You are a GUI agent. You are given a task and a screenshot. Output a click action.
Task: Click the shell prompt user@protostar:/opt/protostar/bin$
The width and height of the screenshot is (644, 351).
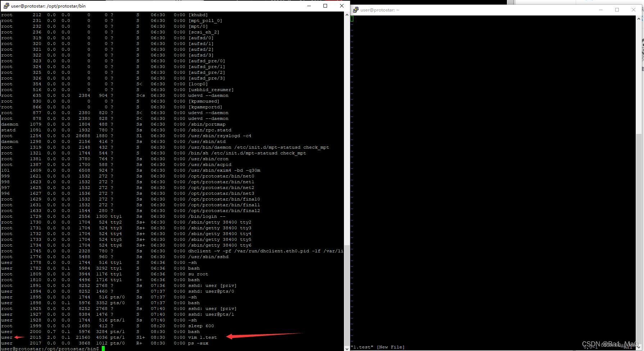(49, 348)
